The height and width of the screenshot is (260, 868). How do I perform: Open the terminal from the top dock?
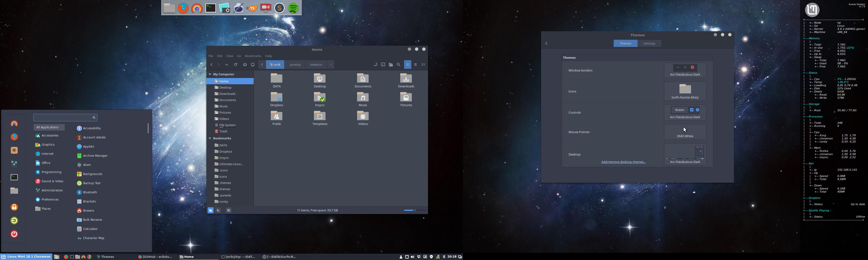point(211,8)
